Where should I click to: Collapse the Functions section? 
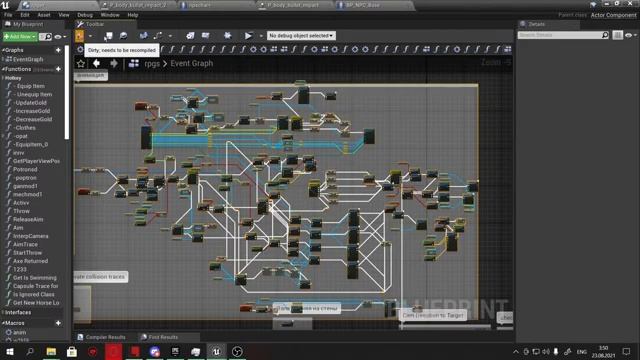pos(3,69)
